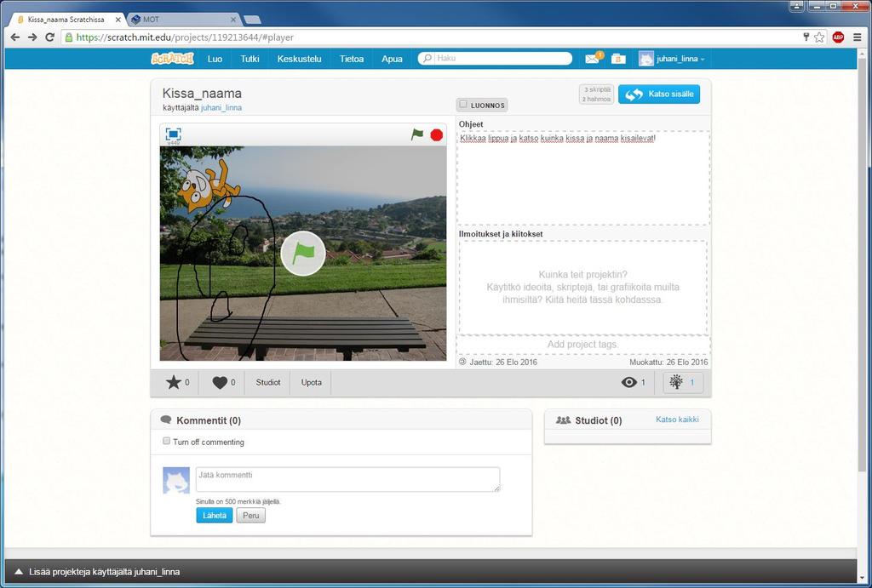The image size is (872, 588).
Task: Click Muokattu: 26 Elo 2016 text
Action: coord(668,363)
